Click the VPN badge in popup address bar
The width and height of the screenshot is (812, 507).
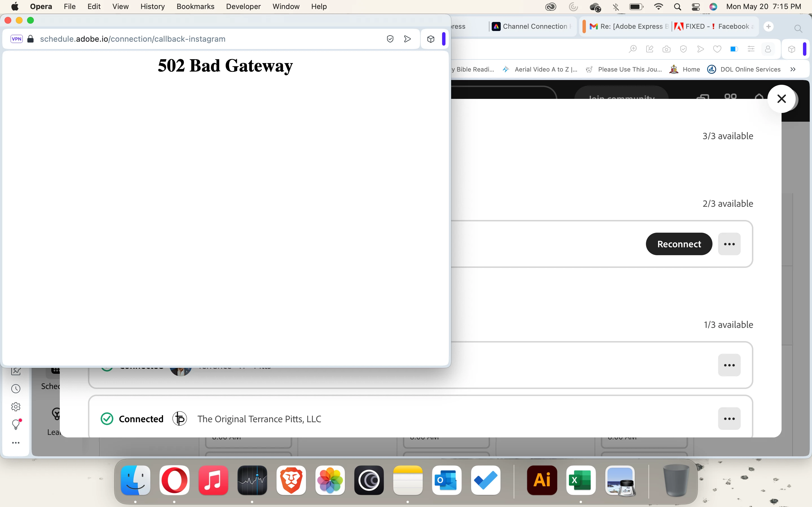[16, 39]
